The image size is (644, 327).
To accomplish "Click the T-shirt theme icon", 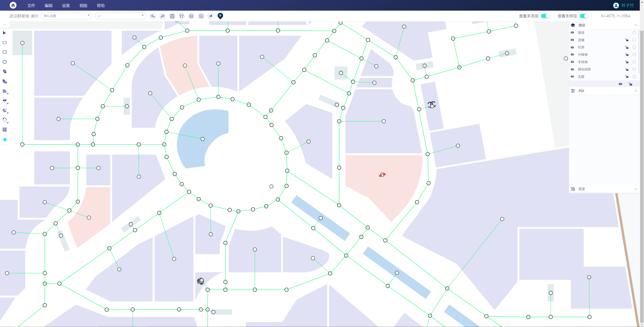I will pyautogui.click(x=182, y=16).
